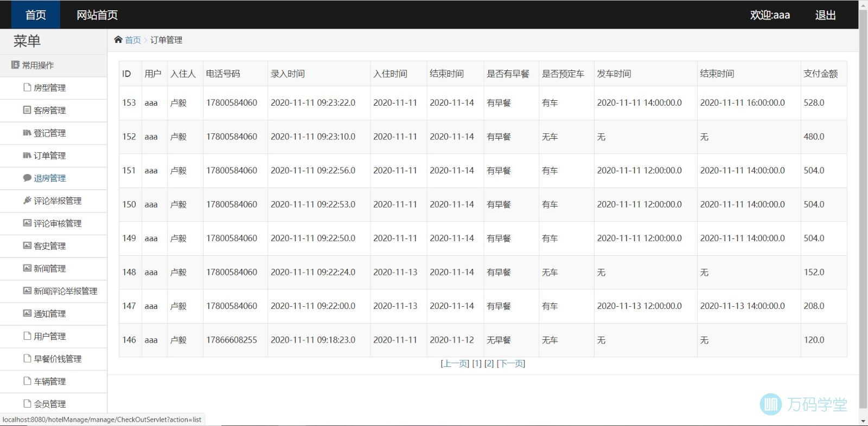Click phone number 17866608255
This screenshot has width=868, height=426.
pos(232,340)
